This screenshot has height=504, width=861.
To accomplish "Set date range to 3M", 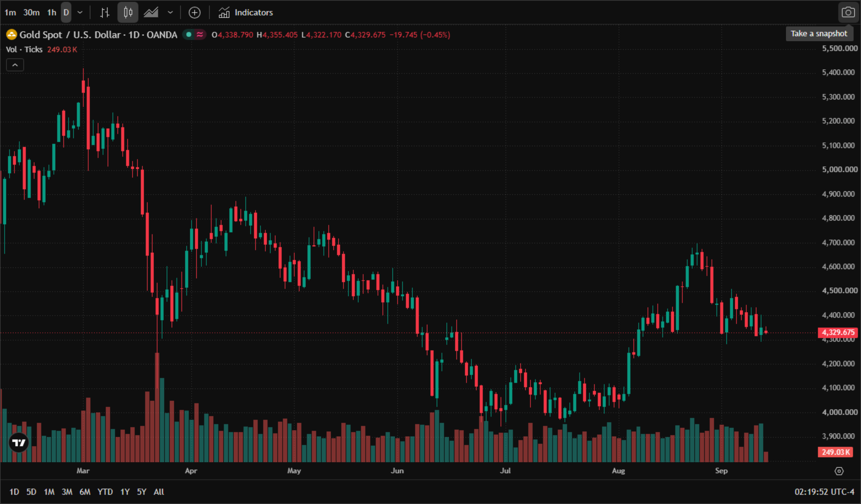I will tap(67, 492).
